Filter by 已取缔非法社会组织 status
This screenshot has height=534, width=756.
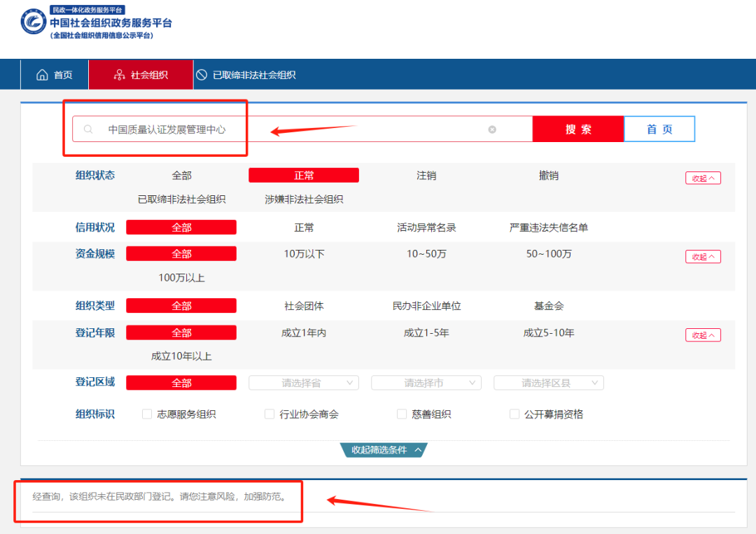point(182,199)
